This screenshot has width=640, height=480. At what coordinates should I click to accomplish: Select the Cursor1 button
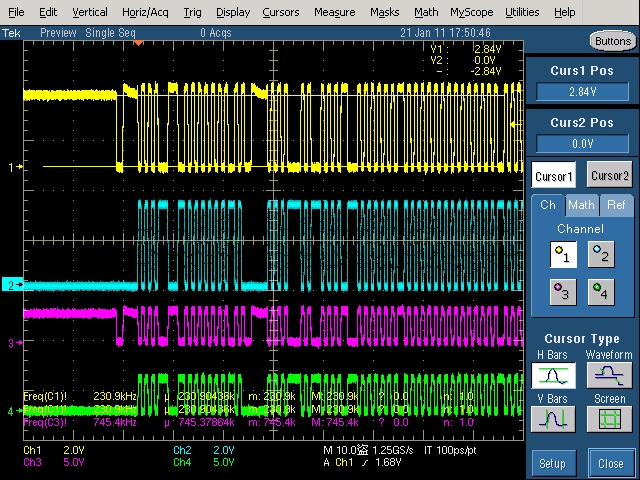coord(553,176)
